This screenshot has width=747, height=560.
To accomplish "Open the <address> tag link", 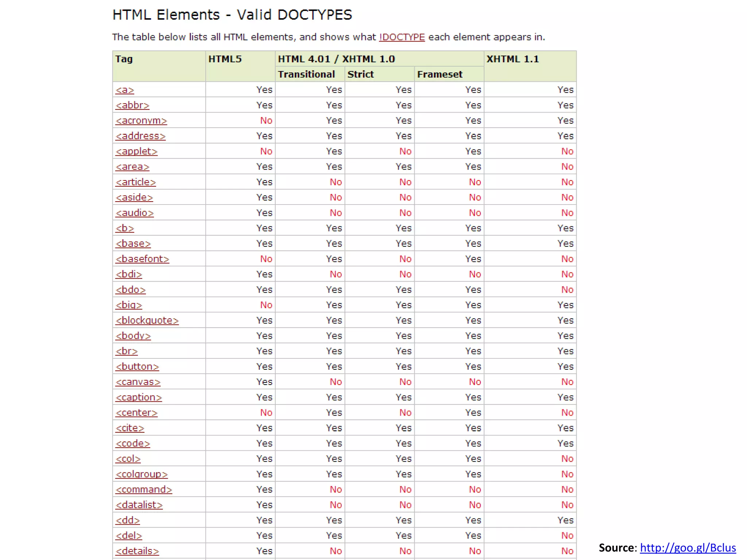I will pos(140,136).
